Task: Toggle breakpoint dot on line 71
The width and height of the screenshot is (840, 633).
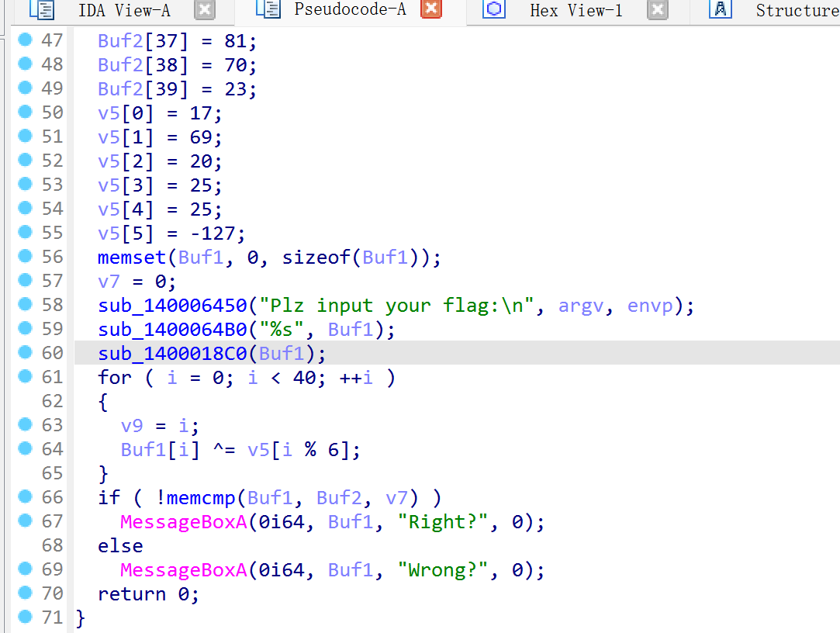Action: [x=25, y=617]
